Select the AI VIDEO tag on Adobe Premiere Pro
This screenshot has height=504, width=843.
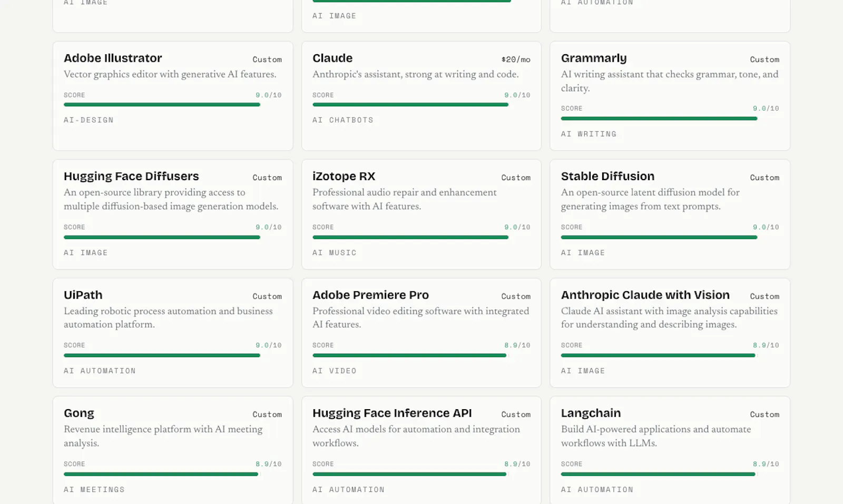(335, 371)
